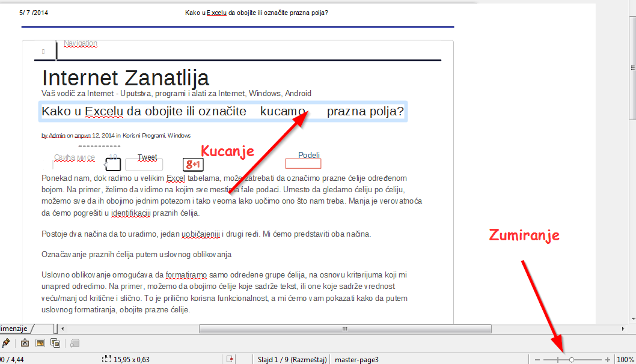Click the empty box under Tweet
This screenshot has width=636, height=364.
point(144,165)
